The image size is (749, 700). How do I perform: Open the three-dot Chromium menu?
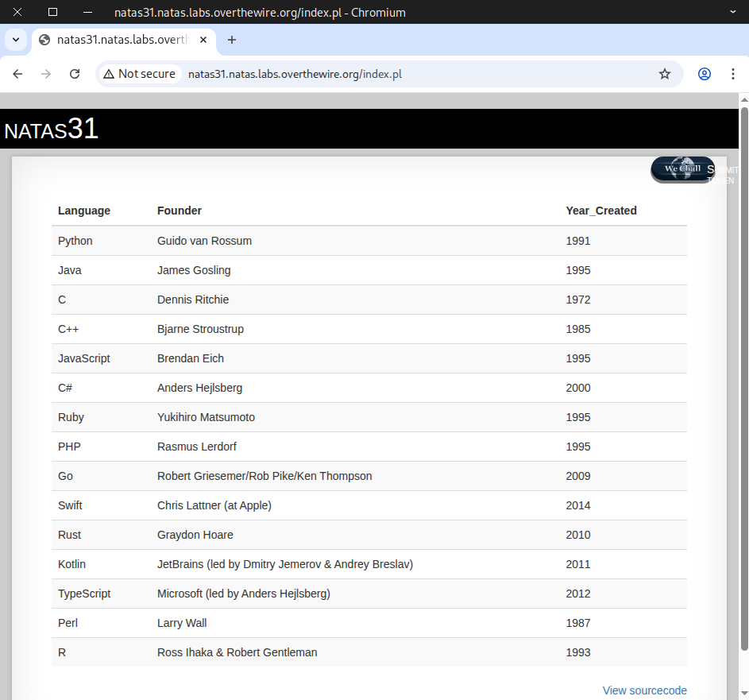click(x=732, y=74)
